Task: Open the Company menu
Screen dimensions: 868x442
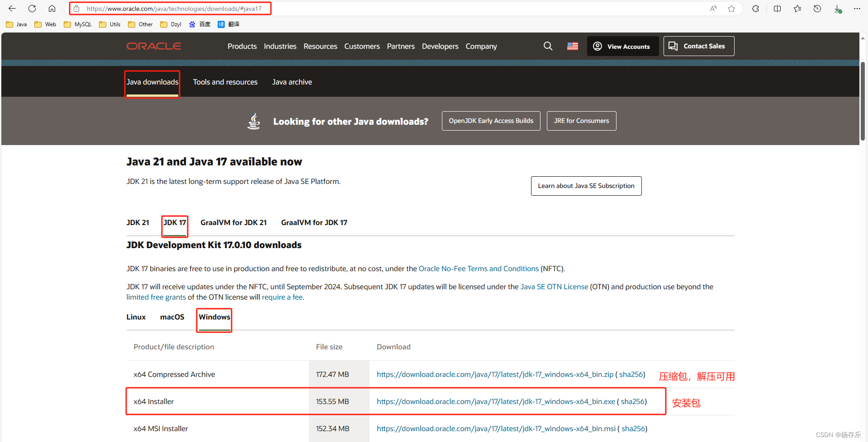Action: [481, 46]
